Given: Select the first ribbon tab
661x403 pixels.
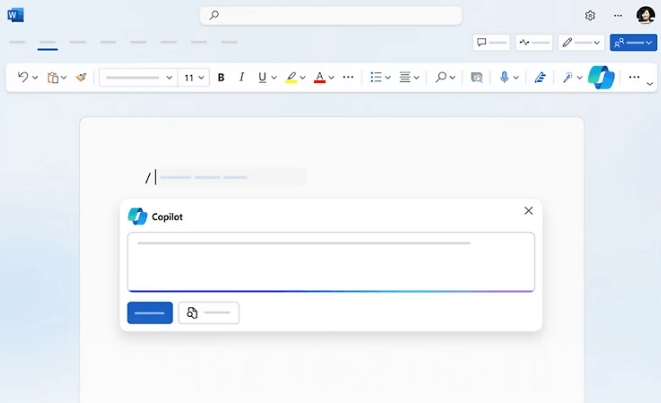Looking at the screenshot, I should tap(17, 43).
